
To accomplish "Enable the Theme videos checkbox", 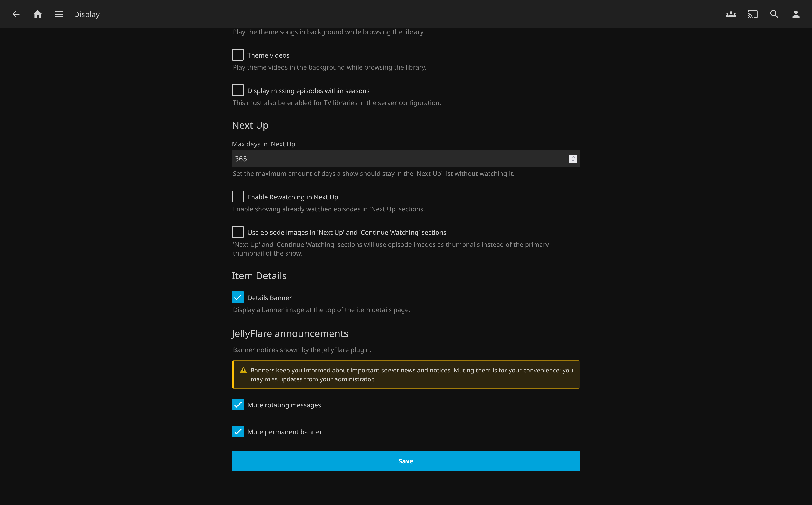I will [238, 55].
